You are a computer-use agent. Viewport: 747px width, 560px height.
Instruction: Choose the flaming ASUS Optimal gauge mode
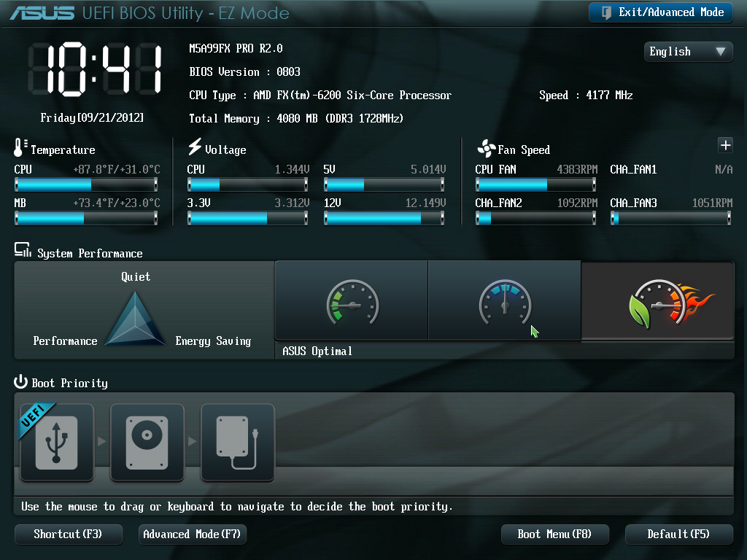[657, 301]
